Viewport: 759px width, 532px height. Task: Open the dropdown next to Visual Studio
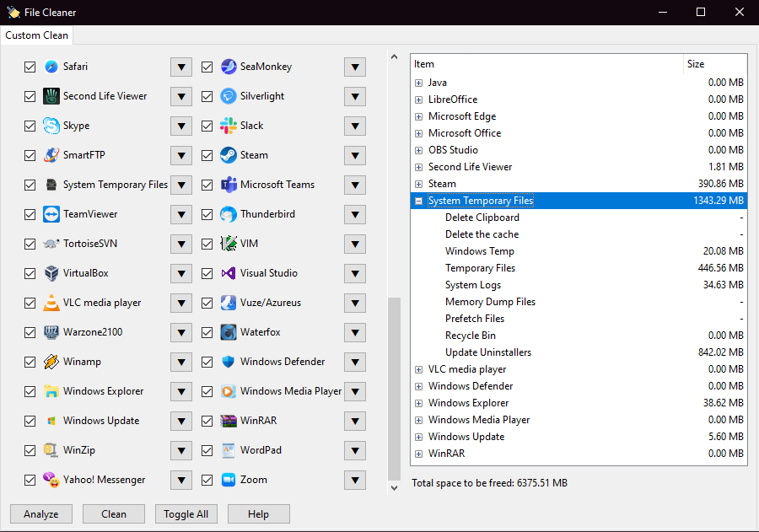coord(354,273)
